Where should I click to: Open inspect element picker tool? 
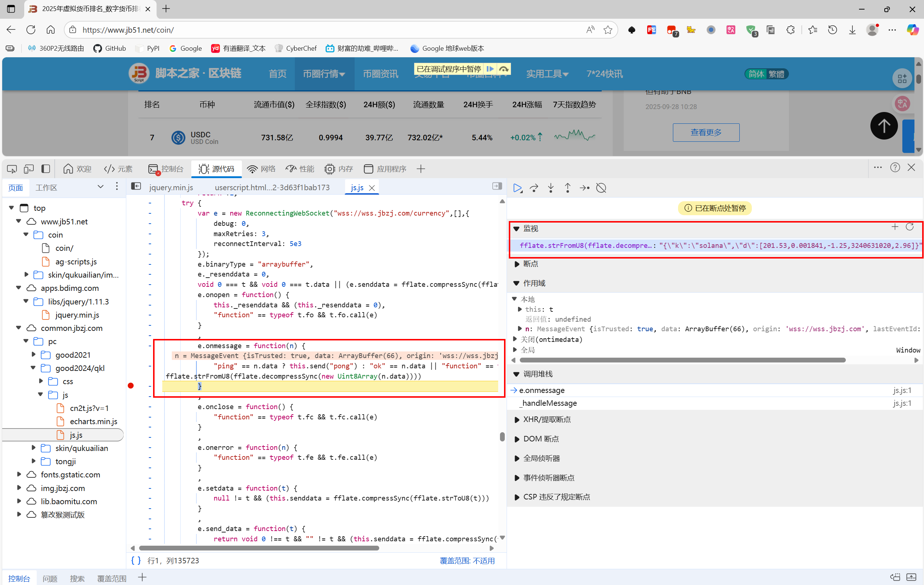point(12,169)
